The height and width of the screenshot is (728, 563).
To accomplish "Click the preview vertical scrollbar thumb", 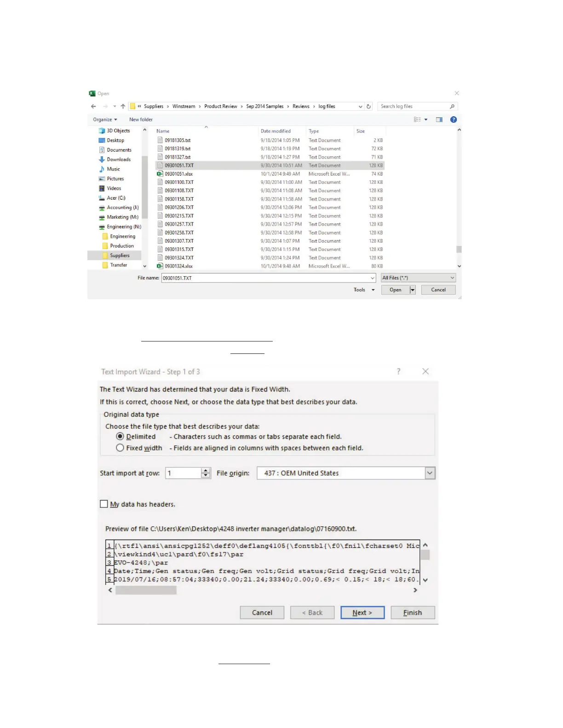I will [425, 555].
